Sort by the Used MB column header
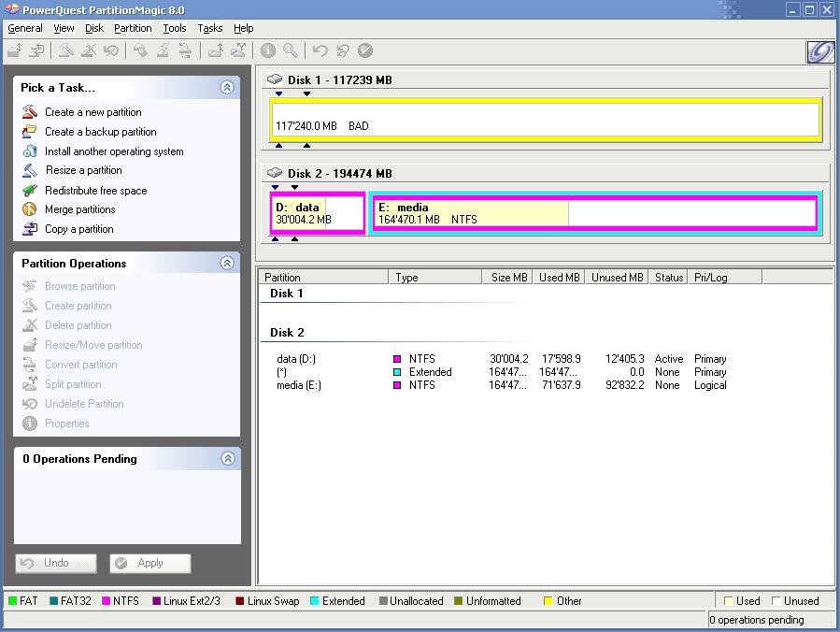This screenshot has height=632, width=840. (558, 277)
